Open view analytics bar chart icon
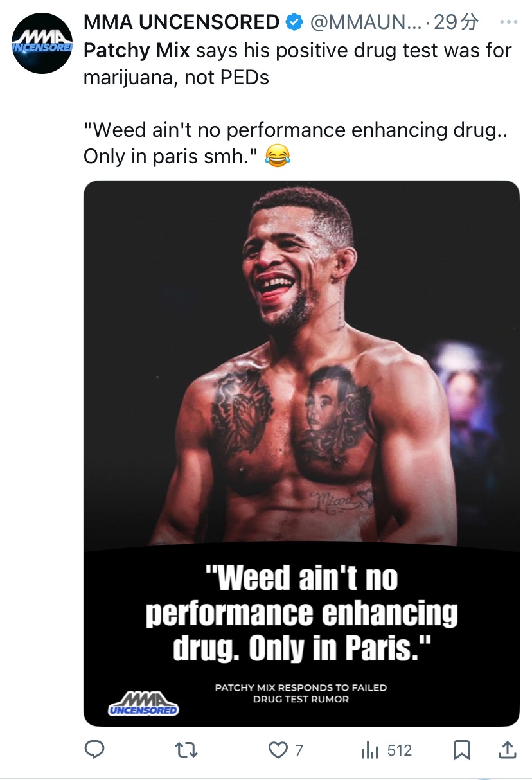This screenshot has height=780, width=532. 371,750
